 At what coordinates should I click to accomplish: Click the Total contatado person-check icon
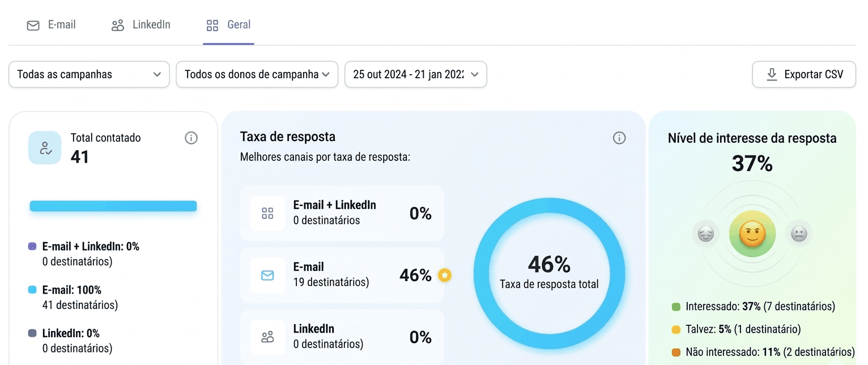[x=45, y=148]
